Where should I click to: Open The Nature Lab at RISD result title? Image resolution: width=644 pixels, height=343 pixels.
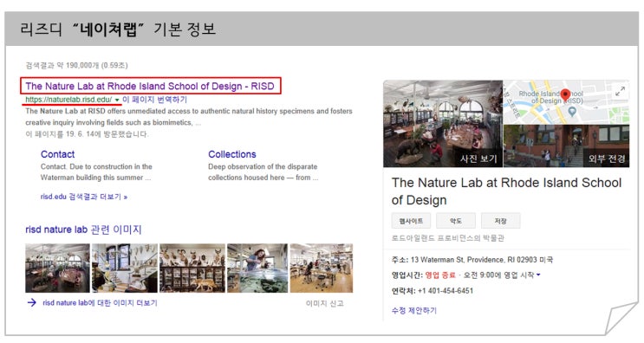[x=150, y=86]
